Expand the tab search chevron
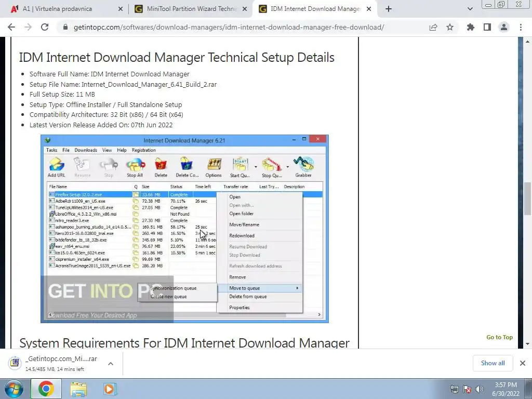 tap(470, 9)
